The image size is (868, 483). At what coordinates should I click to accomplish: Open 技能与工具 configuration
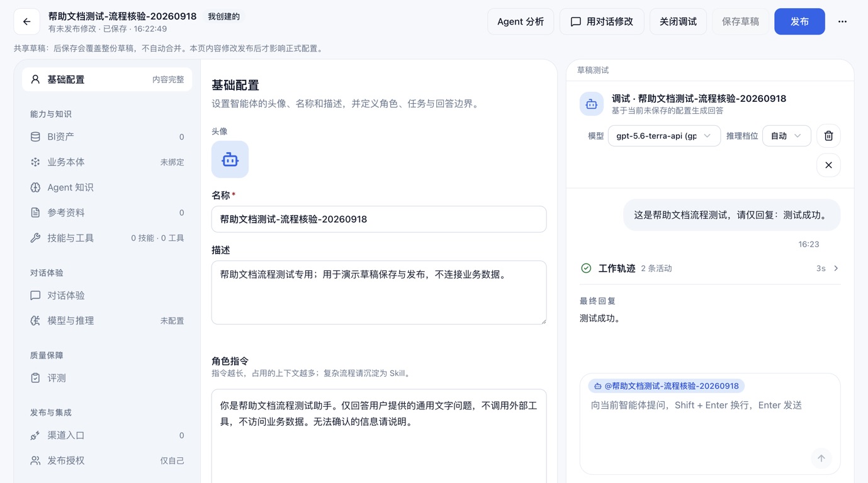point(107,238)
